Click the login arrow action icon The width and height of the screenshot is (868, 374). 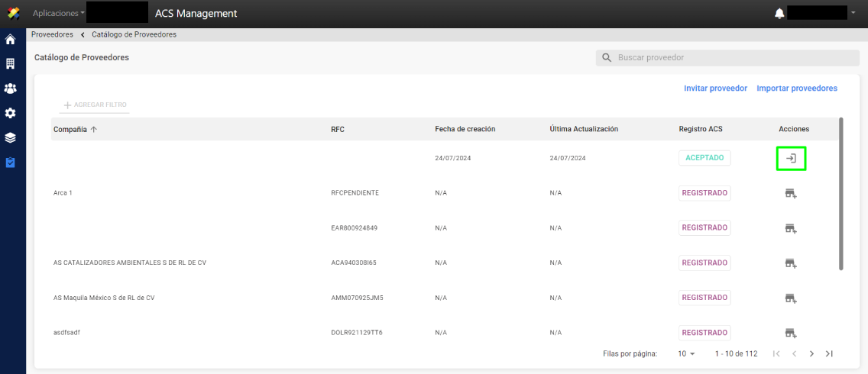[x=791, y=158]
